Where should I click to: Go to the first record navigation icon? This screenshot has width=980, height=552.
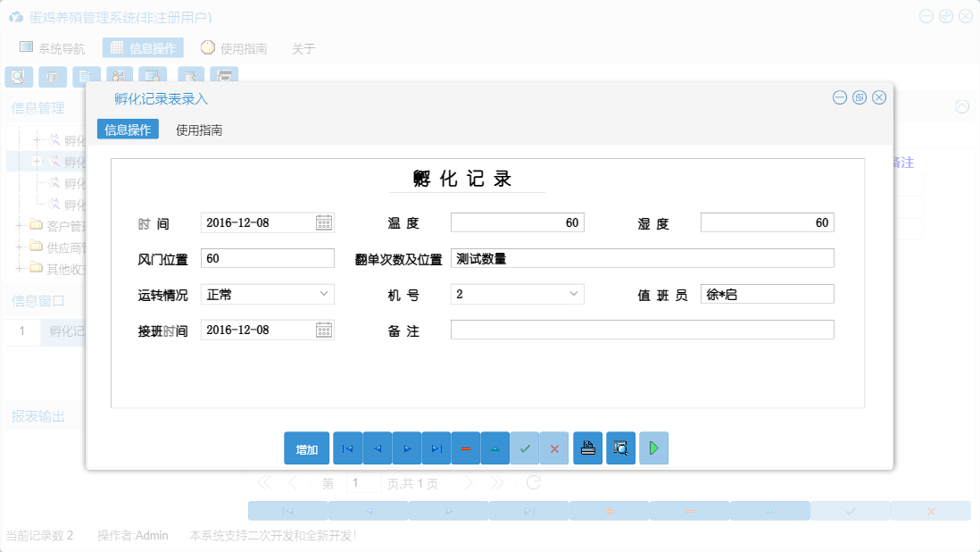coord(347,447)
